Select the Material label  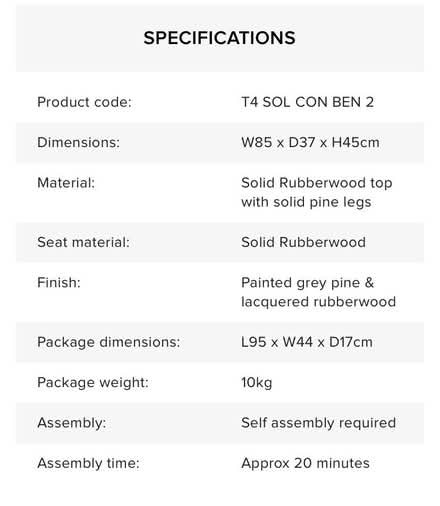pyautogui.click(x=66, y=183)
